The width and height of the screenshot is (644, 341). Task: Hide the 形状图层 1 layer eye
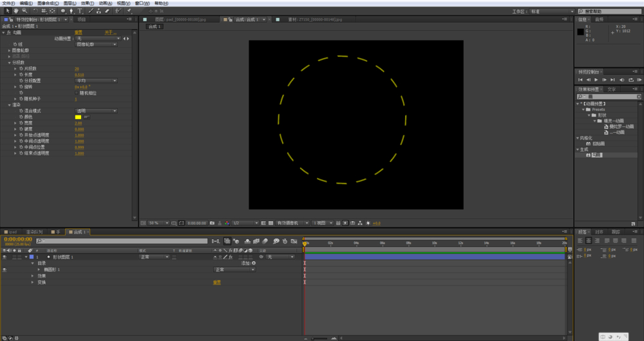[5, 257]
